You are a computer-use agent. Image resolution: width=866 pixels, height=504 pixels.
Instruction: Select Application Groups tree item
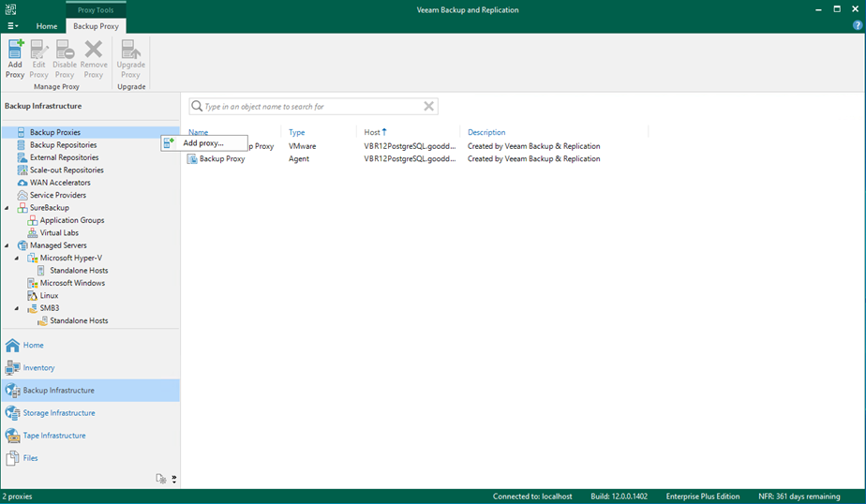[72, 220]
